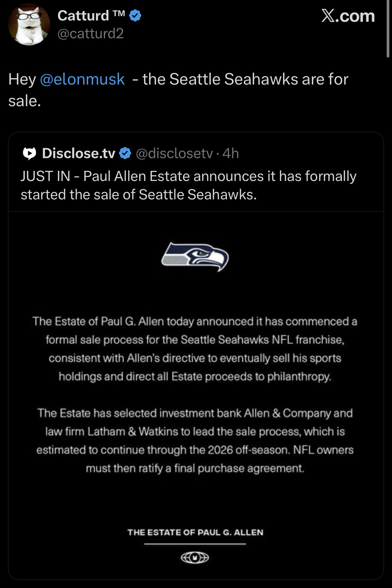Click the 4h timestamp on quoted post
The width and height of the screenshot is (392, 588).
(230, 153)
